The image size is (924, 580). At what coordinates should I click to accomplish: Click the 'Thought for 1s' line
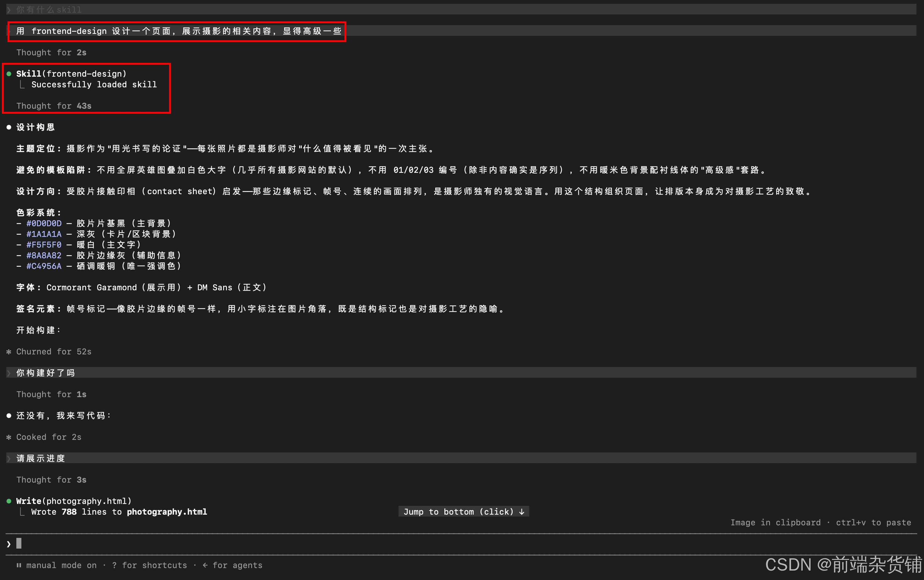52,394
